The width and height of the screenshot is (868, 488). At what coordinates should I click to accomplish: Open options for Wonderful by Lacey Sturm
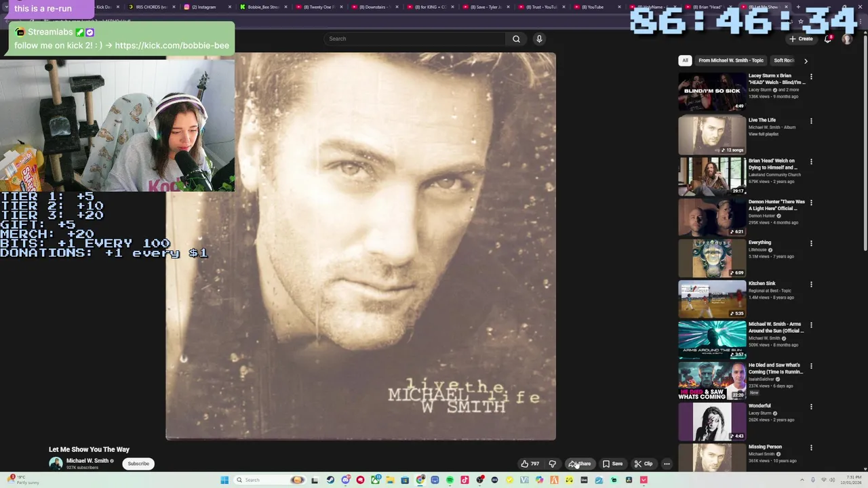[x=811, y=407]
